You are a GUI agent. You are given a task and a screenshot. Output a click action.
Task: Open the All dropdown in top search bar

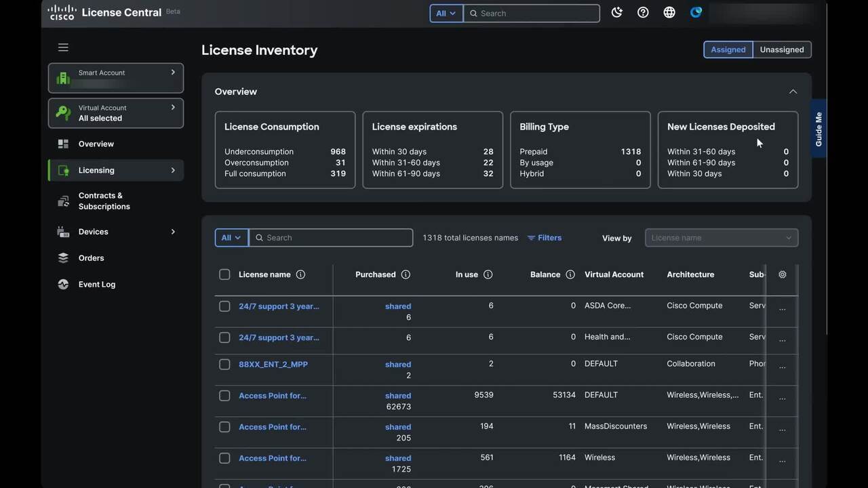point(446,14)
